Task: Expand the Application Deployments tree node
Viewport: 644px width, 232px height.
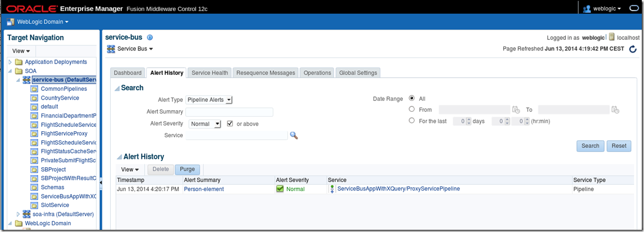Action: (x=10, y=62)
